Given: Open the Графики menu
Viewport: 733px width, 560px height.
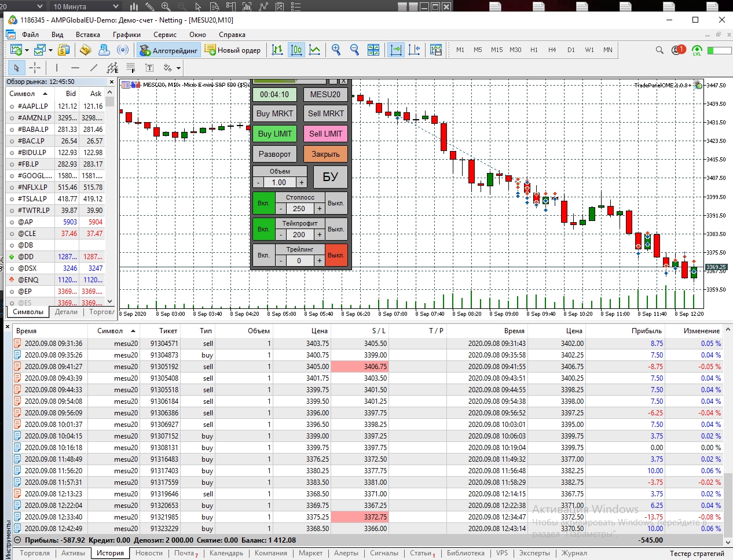Looking at the screenshot, I should [x=127, y=35].
